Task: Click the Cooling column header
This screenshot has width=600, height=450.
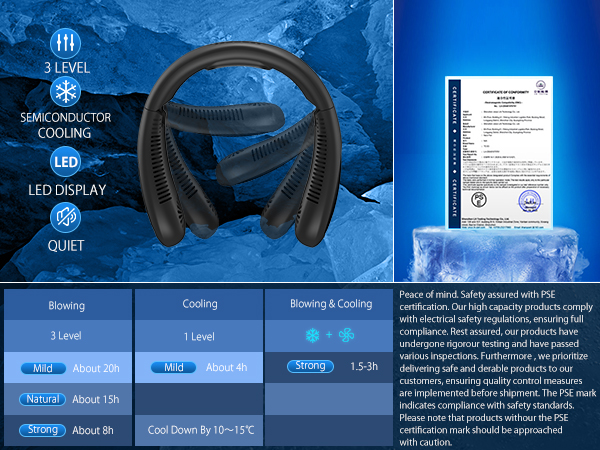Action: 199,305
